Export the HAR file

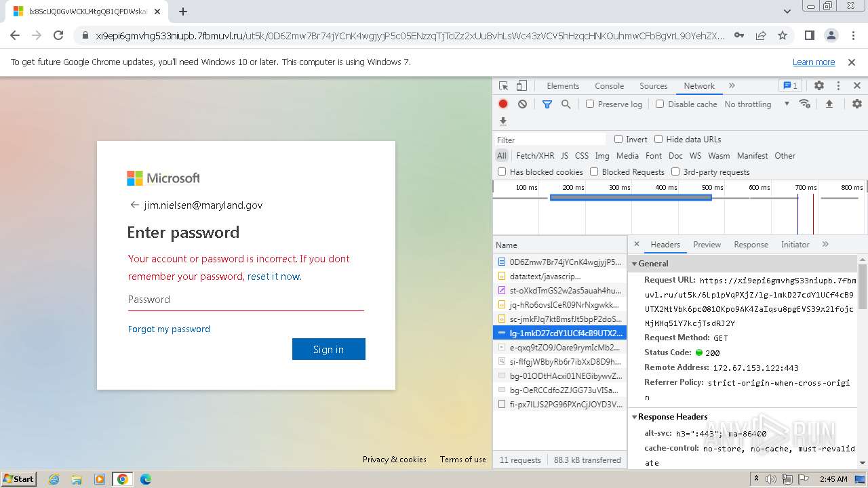(503, 121)
